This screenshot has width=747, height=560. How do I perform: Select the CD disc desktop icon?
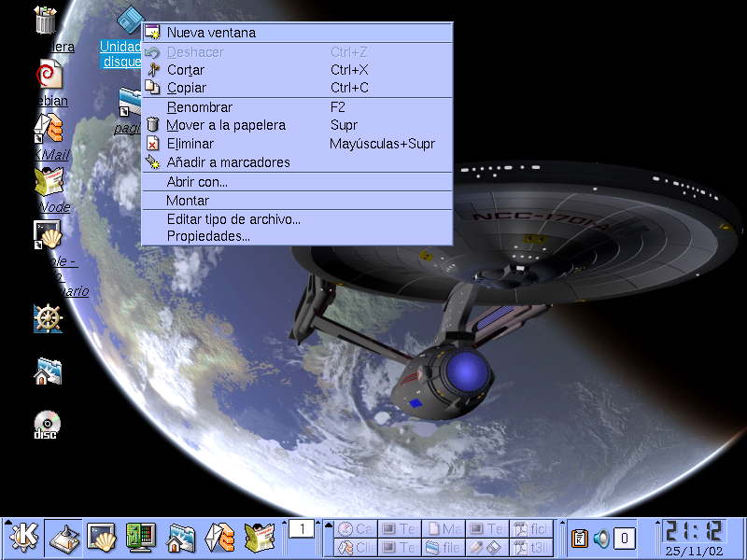48,425
